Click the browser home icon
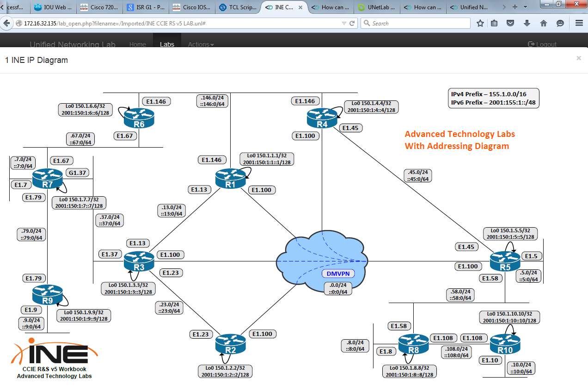 click(x=543, y=23)
